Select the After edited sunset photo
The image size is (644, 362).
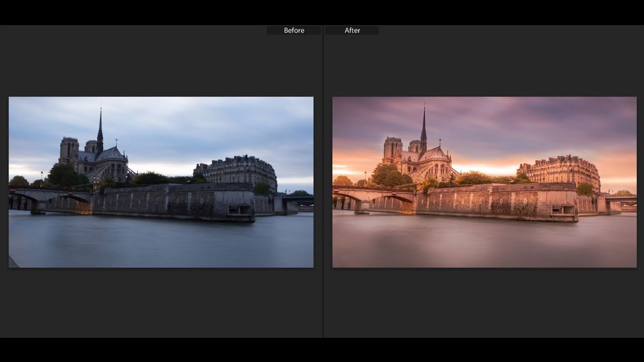pyautogui.click(x=485, y=182)
